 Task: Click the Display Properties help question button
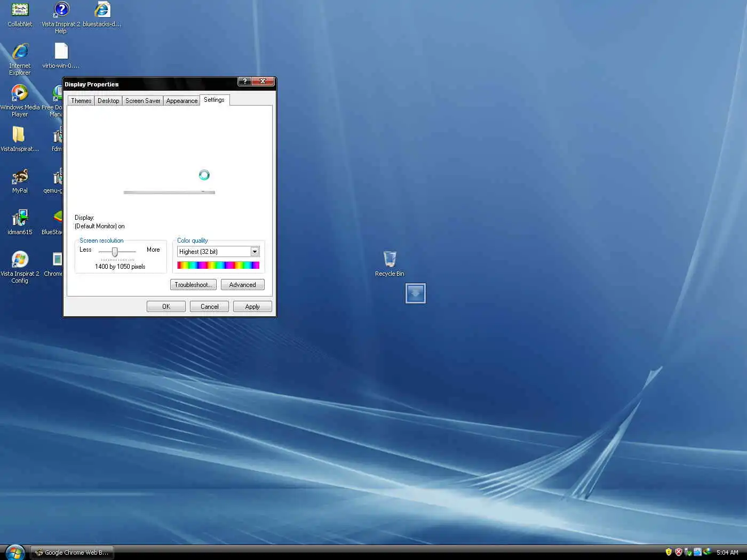pyautogui.click(x=244, y=81)
